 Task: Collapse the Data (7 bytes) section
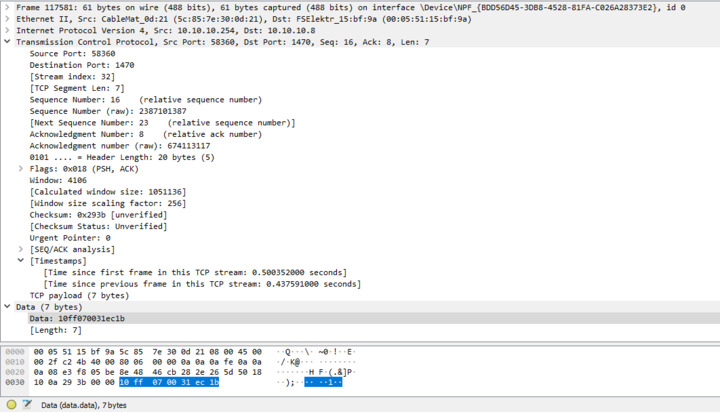coord(7,306)
